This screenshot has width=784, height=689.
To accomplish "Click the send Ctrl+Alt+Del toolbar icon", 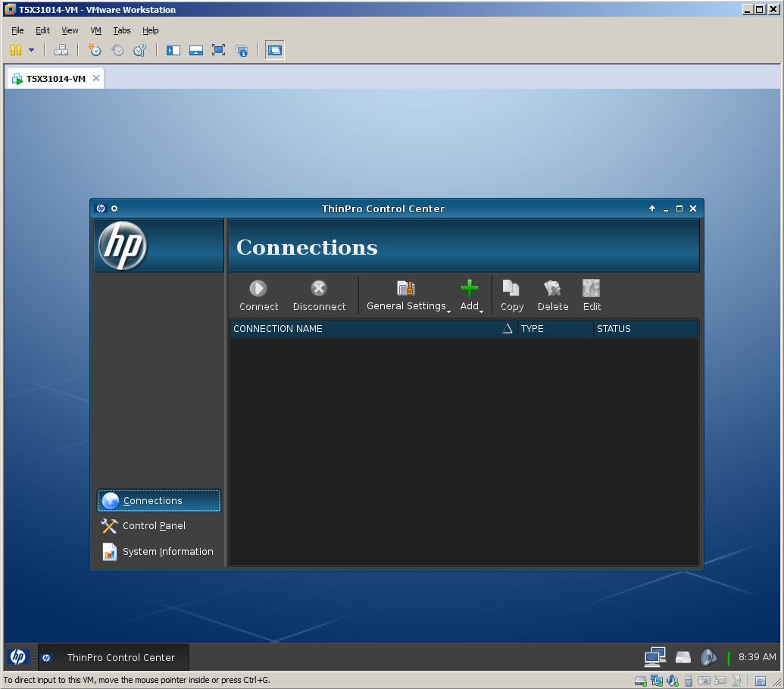I will 61,50.
